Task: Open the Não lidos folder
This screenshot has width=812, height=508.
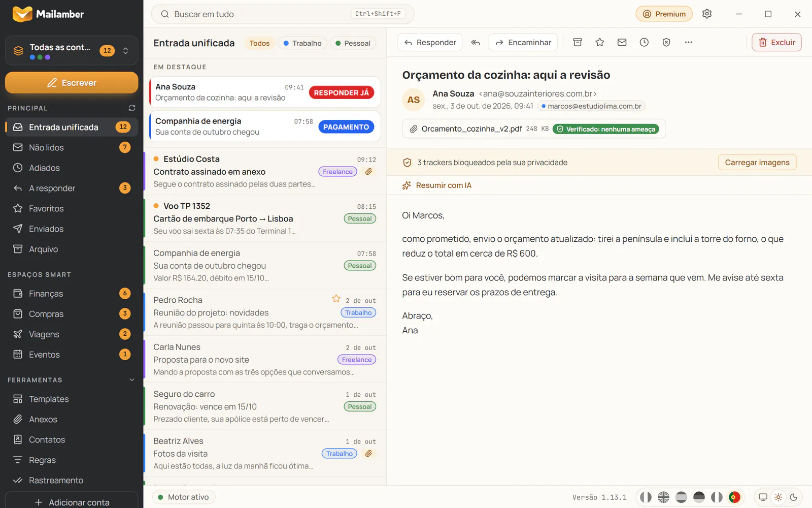Action: (72, 147)
